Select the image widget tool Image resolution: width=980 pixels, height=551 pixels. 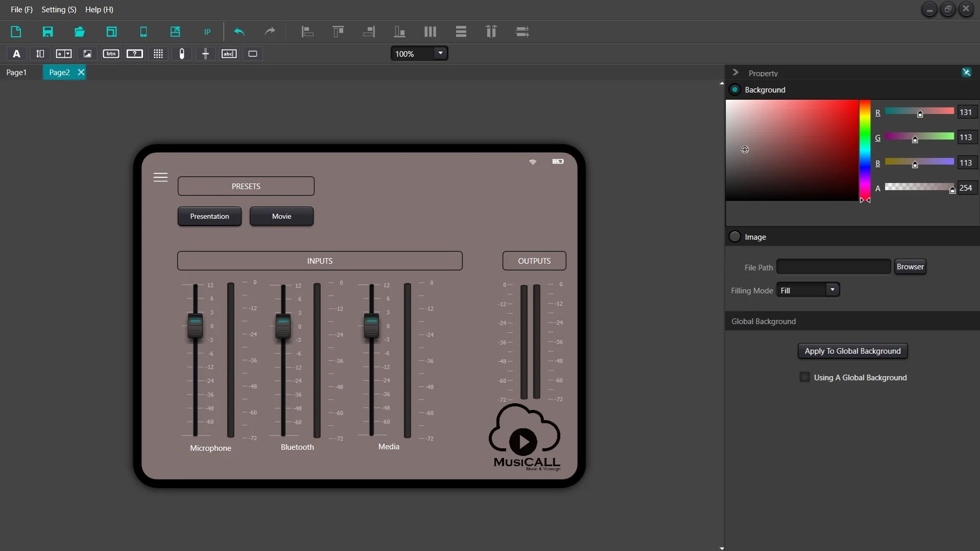(x=87, y=54)
